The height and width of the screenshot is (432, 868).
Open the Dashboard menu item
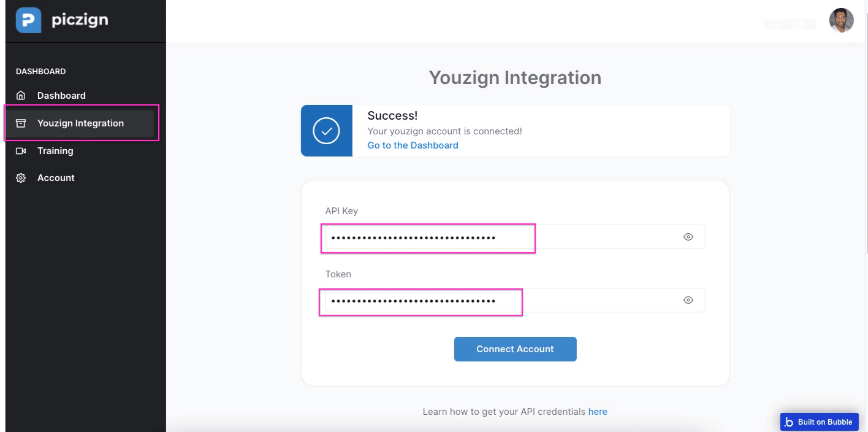tap(61, 96)
